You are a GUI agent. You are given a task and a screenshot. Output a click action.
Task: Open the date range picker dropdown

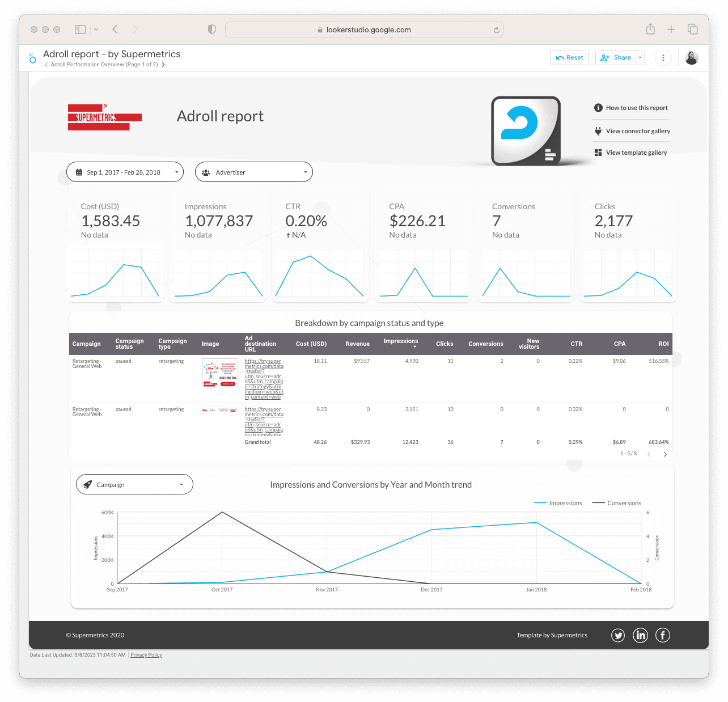tap(125, 172)
